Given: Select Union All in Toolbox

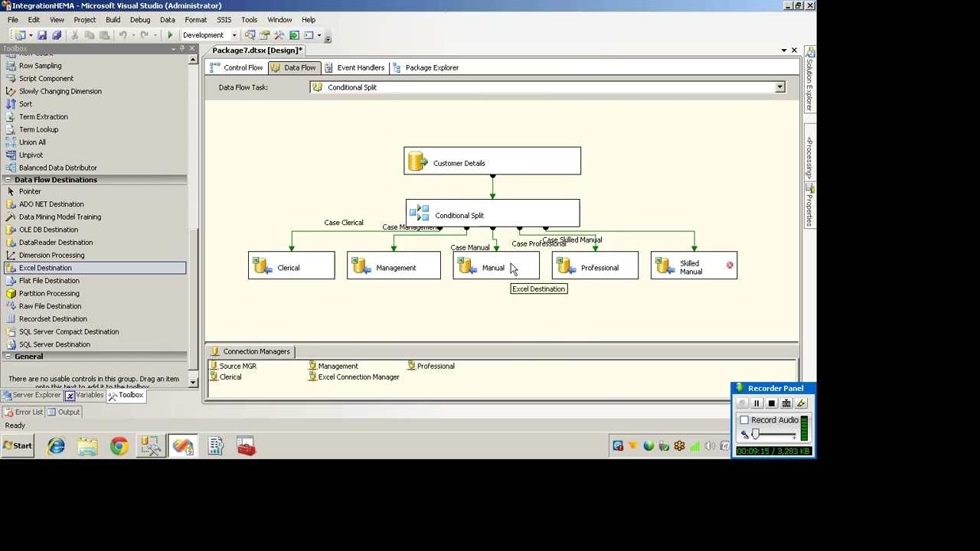Looking at the screenshot, I should [x=95, y=142].
